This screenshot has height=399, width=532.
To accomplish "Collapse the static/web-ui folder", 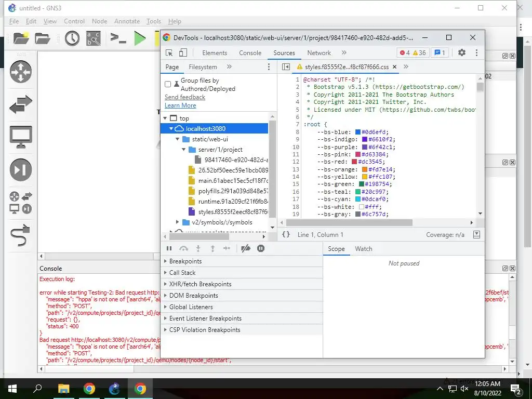I will click(x=178, y=139).
